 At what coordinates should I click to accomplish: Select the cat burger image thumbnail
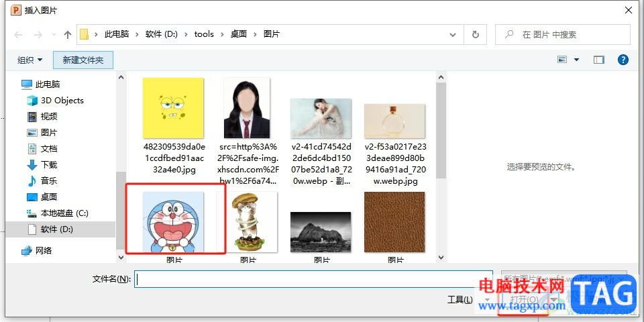(247, 222)
